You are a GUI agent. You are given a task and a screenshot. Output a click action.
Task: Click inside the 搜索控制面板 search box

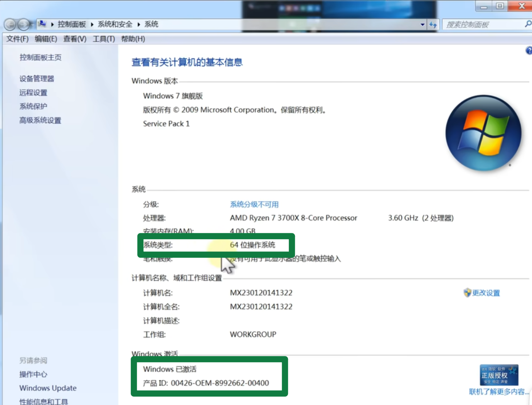(x=482, y=25)
